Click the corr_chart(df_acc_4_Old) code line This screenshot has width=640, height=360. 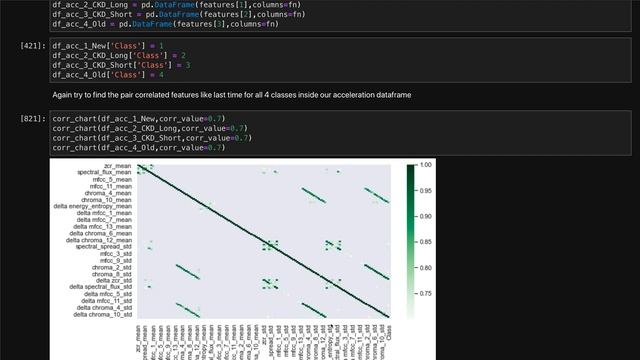(x=139, y=148)
